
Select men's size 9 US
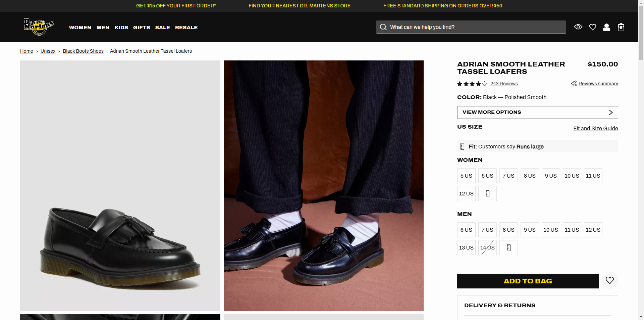(530, 230)
